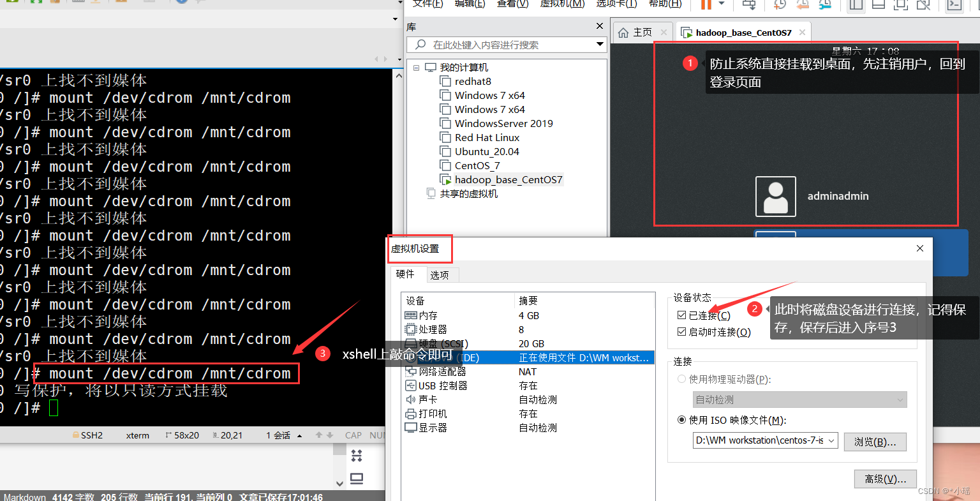The image size is (980, 501).
Task: Open the power options dropdown arrow
Action: click(722, 4)
